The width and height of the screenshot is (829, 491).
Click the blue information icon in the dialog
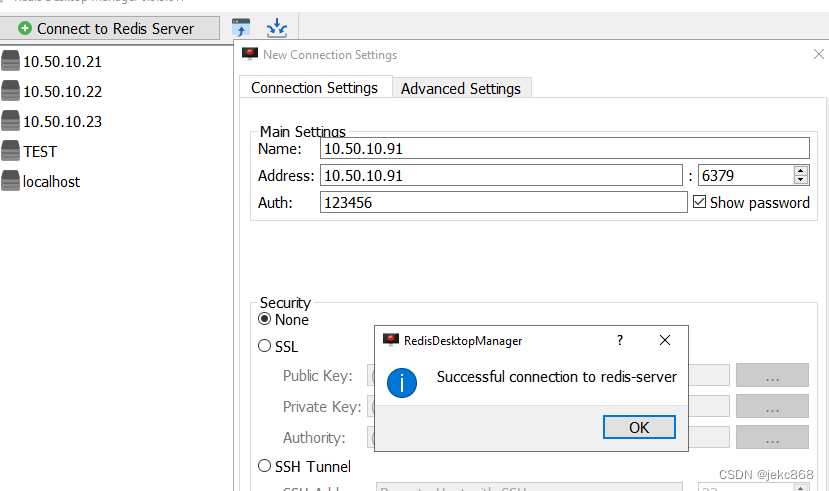coord(402,383)
